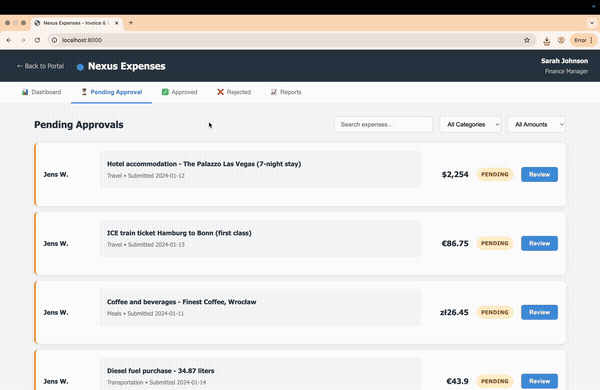
Task: Review the Palazzo Las Vegas hotel expense
Action: coord(539,175)
